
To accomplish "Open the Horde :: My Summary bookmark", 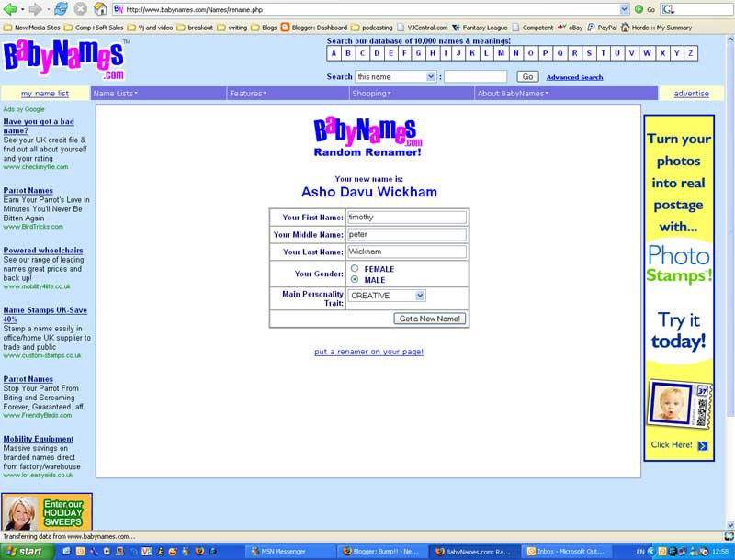I will click(x=656, y=28).
